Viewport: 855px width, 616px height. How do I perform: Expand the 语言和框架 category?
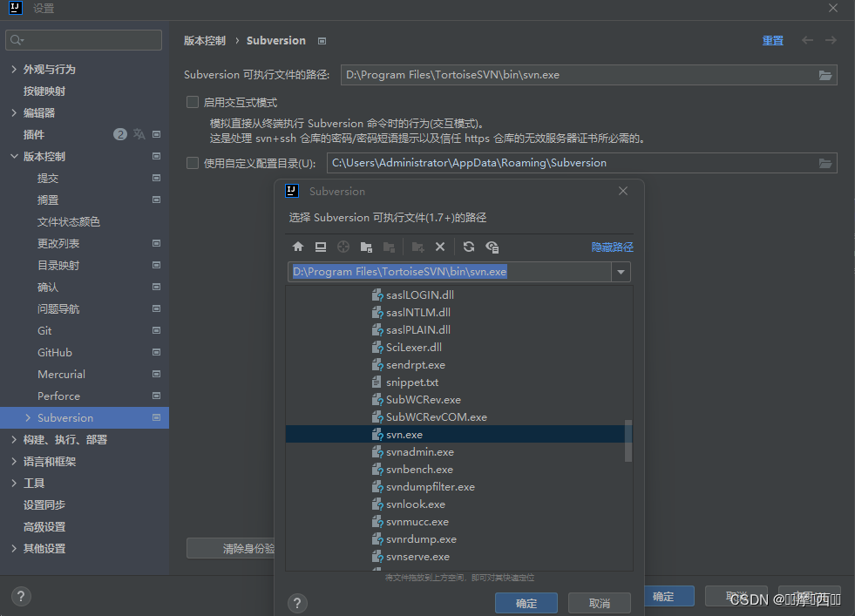click(x=14, y=461)
